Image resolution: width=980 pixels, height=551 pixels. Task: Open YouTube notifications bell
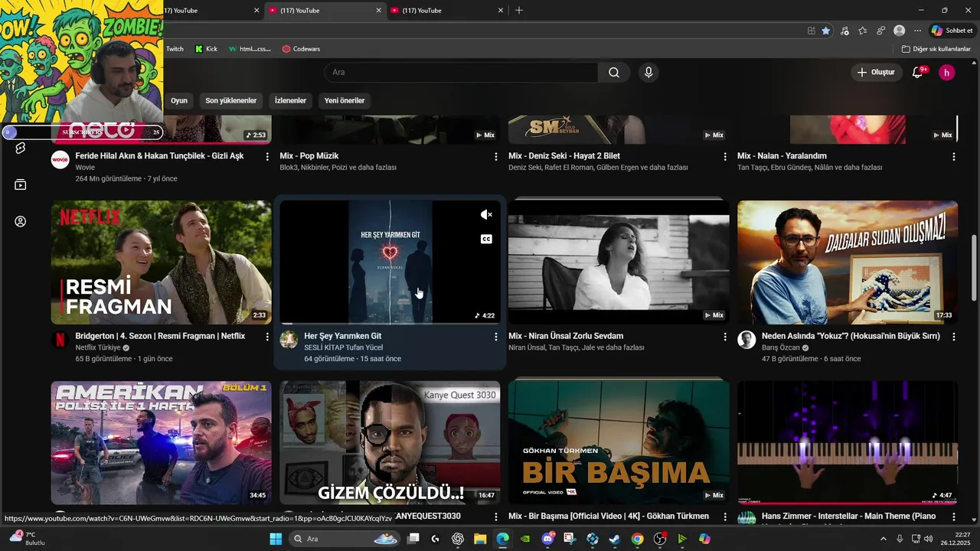tap(918, 73)
